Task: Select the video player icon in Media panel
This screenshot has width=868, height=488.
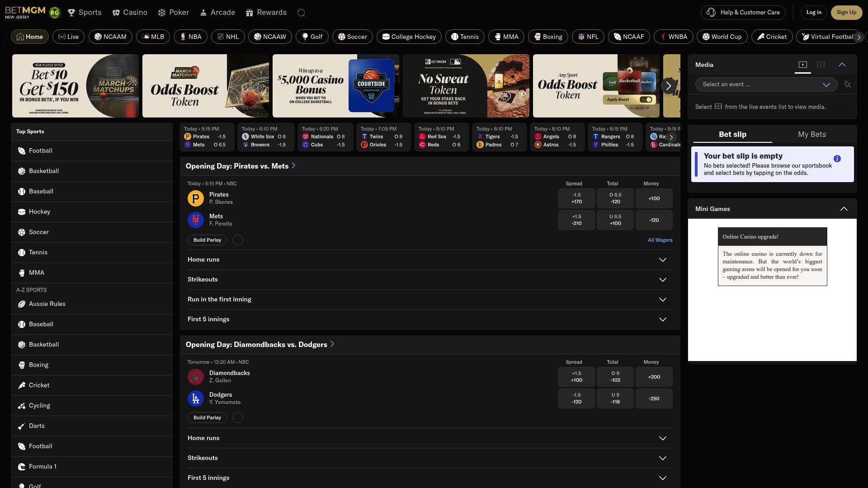Action: pos(803,65)
